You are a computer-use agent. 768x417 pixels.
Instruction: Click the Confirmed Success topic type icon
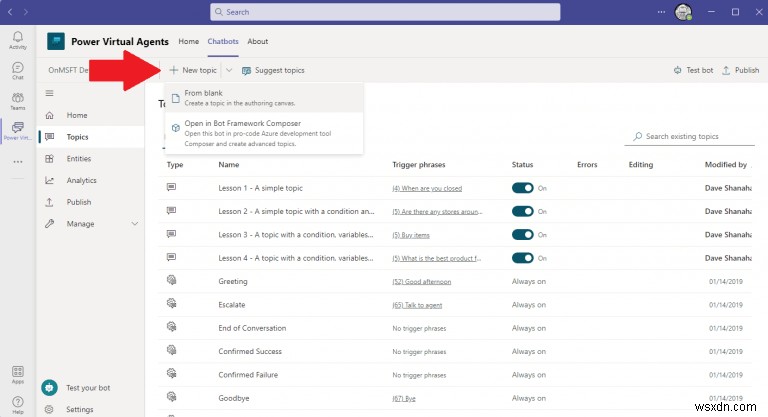pyautogui.click(x=171, y=350)
